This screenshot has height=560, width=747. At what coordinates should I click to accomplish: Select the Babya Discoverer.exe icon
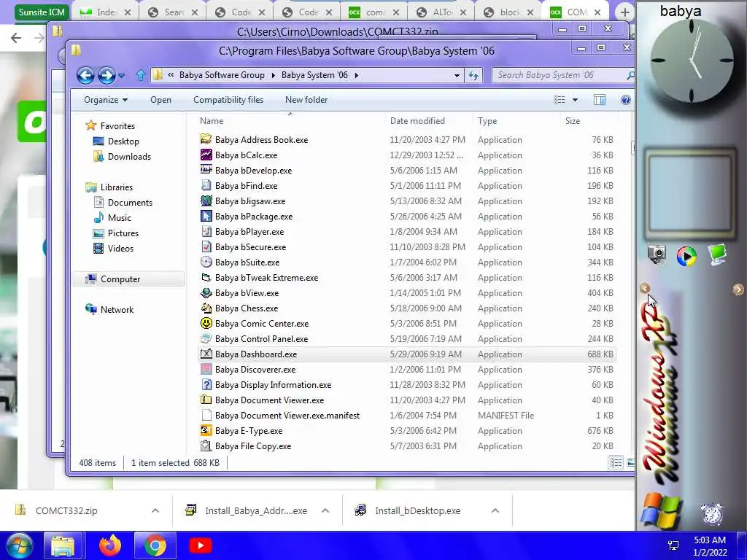pos(206,369)
